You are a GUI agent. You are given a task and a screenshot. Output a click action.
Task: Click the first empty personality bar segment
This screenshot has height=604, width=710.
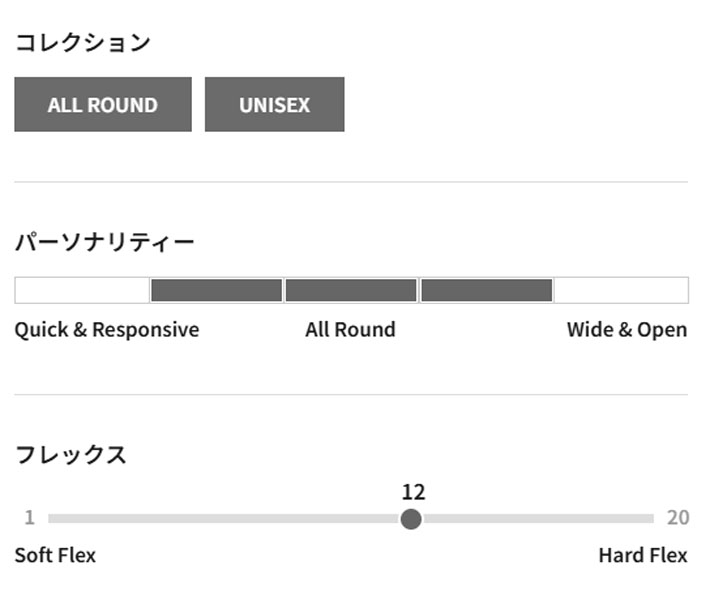click(x=82, y=290)
